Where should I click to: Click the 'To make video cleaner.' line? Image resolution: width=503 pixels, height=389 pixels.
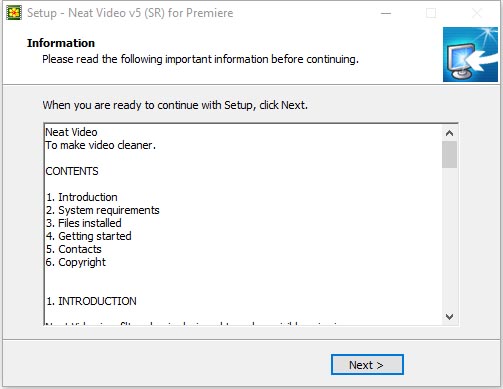(x=101, y=145)
